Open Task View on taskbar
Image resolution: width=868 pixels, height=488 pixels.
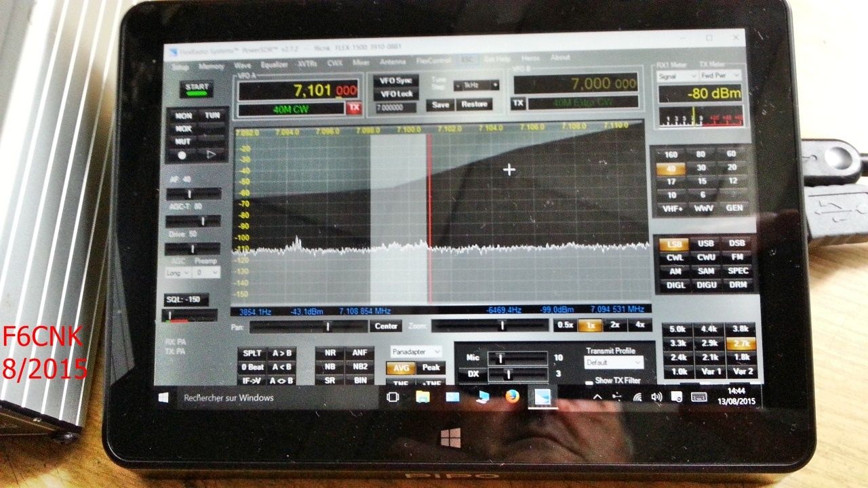(x=392, y=397)
